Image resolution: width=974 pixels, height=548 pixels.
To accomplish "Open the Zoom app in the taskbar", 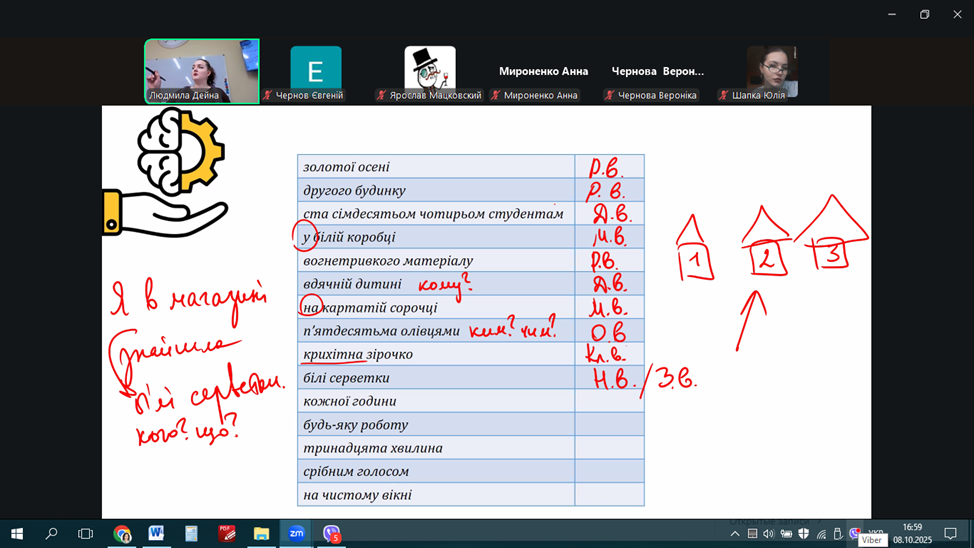I will (x=296, y=534).
